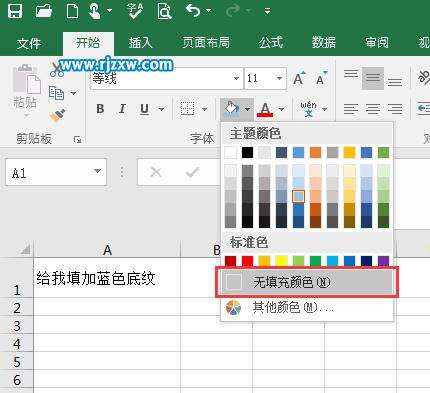Screen dimensions: 430x393
Task: Toggle bold formatting
Action: (100, 109)
